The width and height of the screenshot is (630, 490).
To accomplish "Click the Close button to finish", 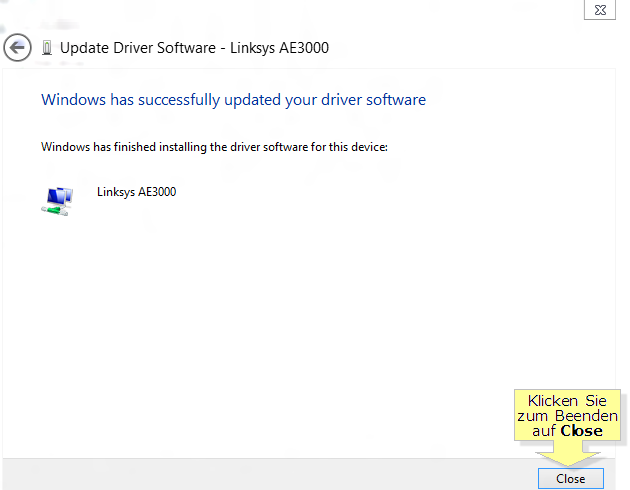I will pos(571,478).
